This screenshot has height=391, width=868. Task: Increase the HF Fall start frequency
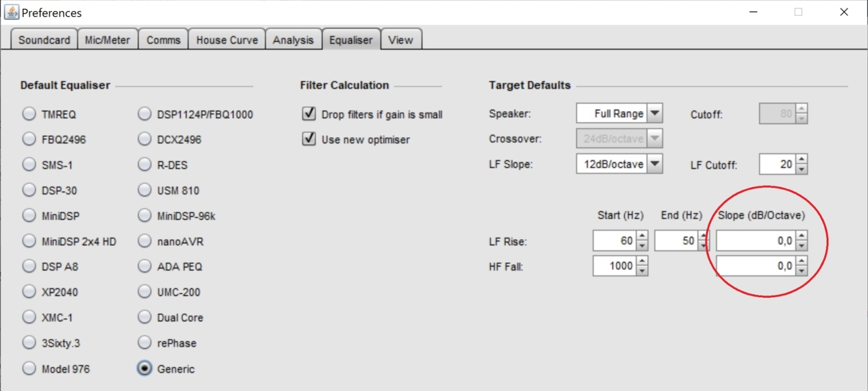[x=642, y=261]
